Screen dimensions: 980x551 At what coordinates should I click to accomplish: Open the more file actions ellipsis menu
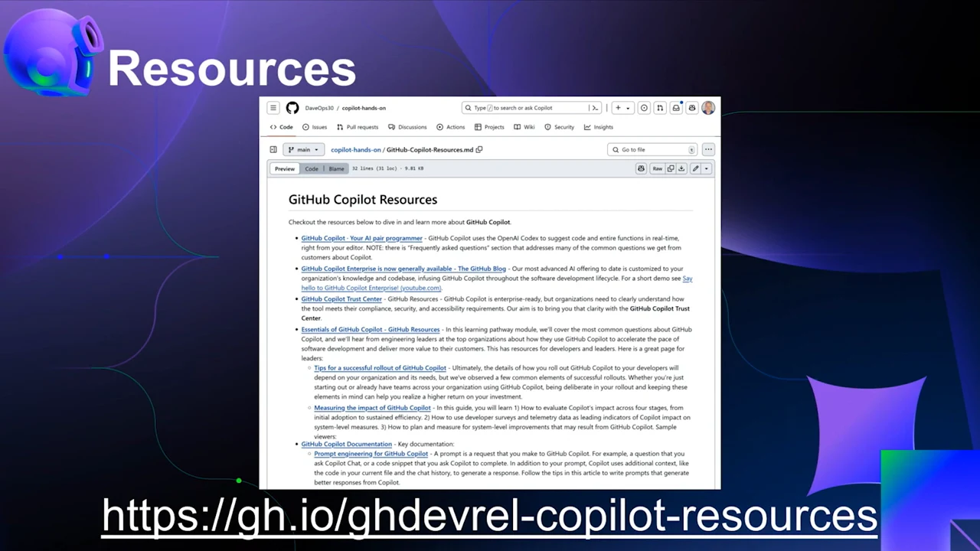coord(708,150)
